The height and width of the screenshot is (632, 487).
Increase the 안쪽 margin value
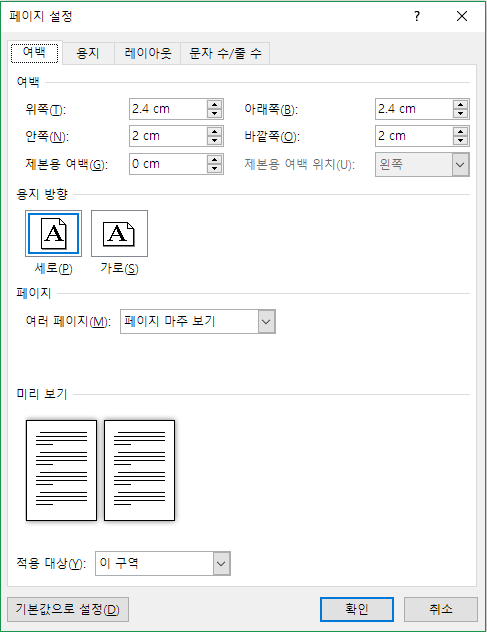pos(214,132)
